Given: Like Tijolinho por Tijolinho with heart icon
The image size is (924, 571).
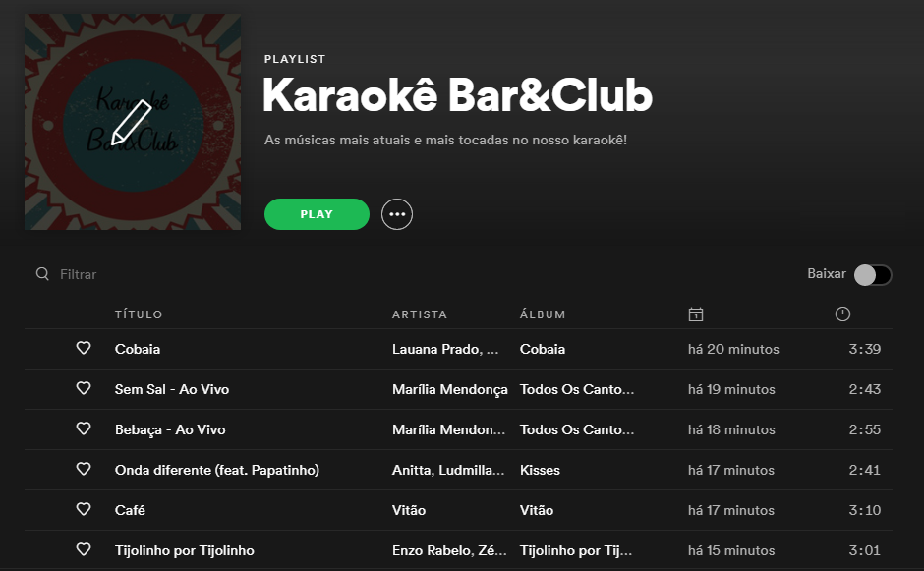Looking at the screenshot, I should pyautogui.click(x=84, y=549).
